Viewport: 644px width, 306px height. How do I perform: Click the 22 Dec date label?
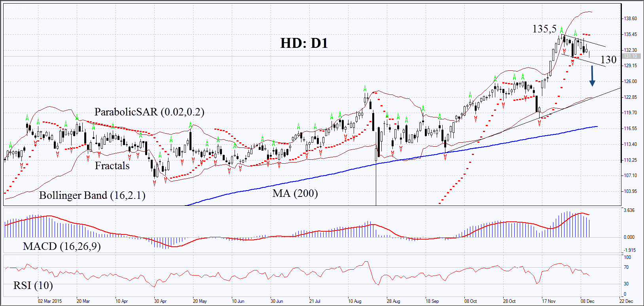[626, 301]
